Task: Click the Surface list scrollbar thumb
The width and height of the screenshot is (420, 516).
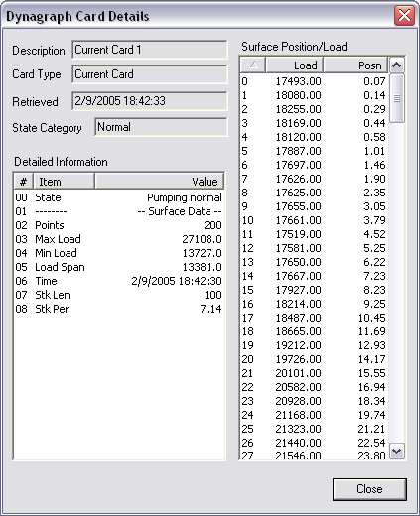Action: click(x=397, y=98)
